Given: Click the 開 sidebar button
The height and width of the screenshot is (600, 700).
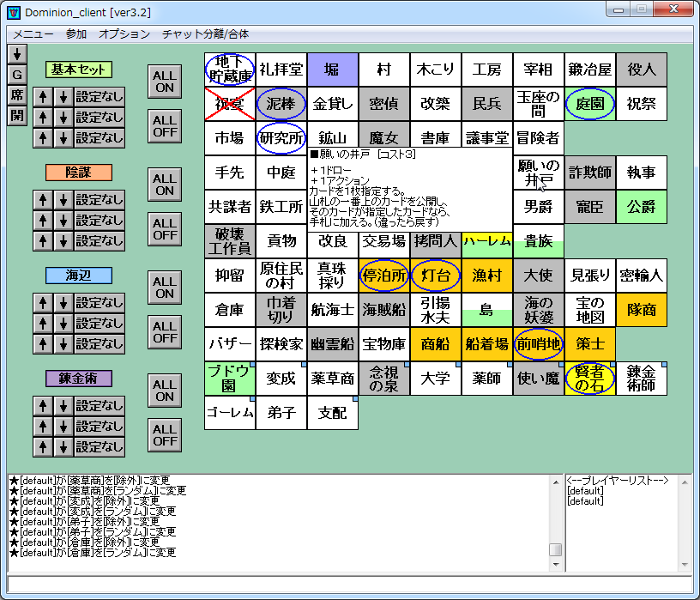Looking at the screenshot, I should click(x=17, y=116).
